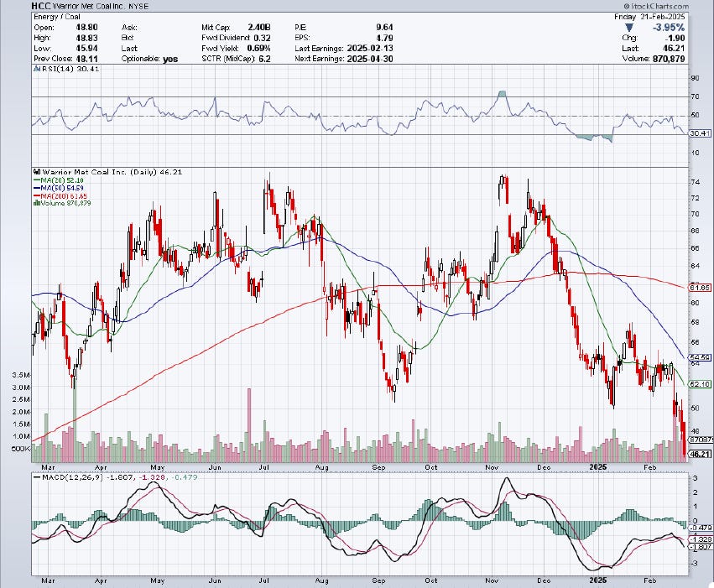Click the P/E value 9.64
Image resolution: width=714 pixels, height=588 pixels.
(x=385, y=28)
